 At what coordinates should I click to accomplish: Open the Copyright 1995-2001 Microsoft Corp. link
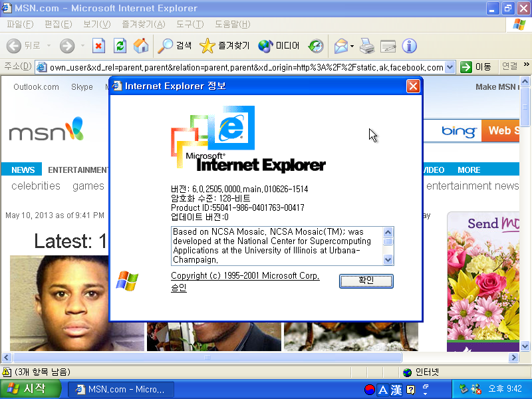[x=245, y=276]
